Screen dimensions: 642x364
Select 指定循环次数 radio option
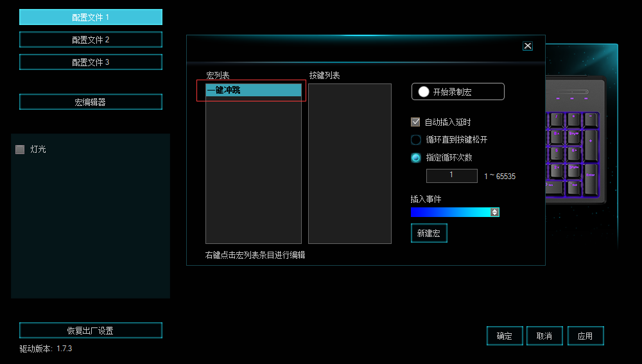(x=415, y=158)
